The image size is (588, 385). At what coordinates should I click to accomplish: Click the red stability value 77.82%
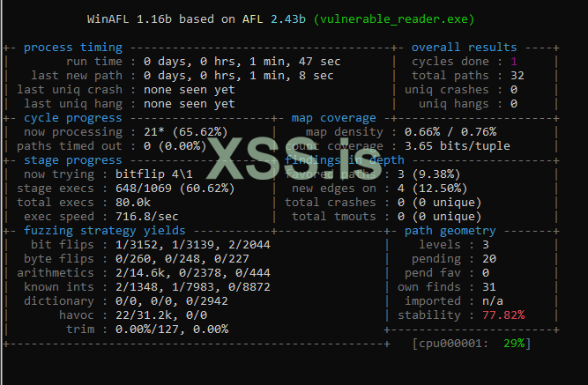point(503,315)
